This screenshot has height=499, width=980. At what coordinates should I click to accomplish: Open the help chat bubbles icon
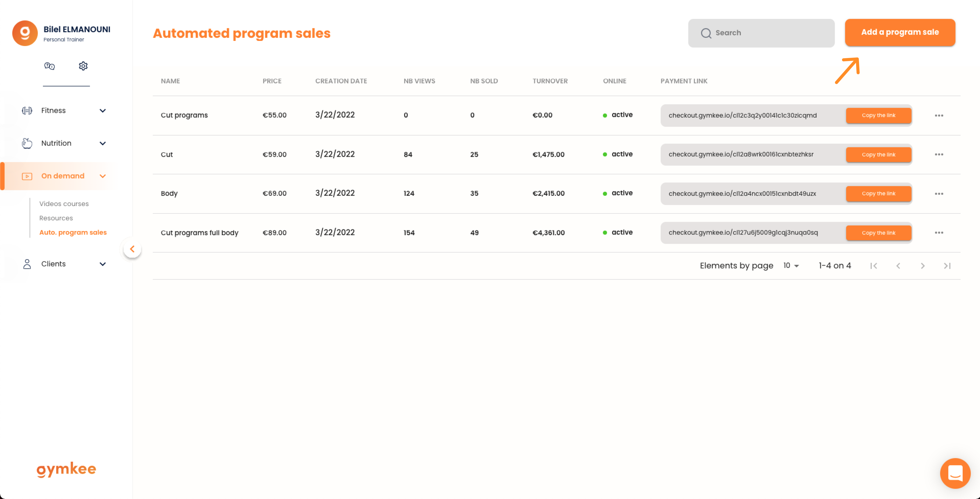tap(49, 66)
